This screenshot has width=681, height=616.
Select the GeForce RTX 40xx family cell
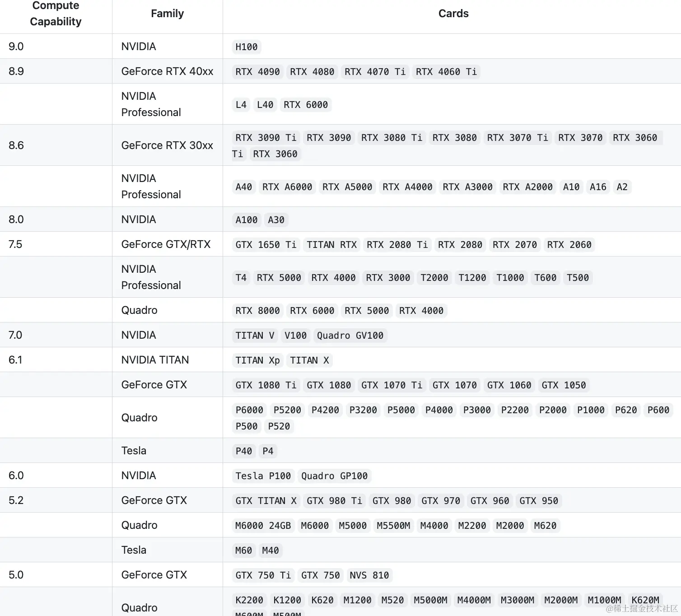click(x=167, y=71)
